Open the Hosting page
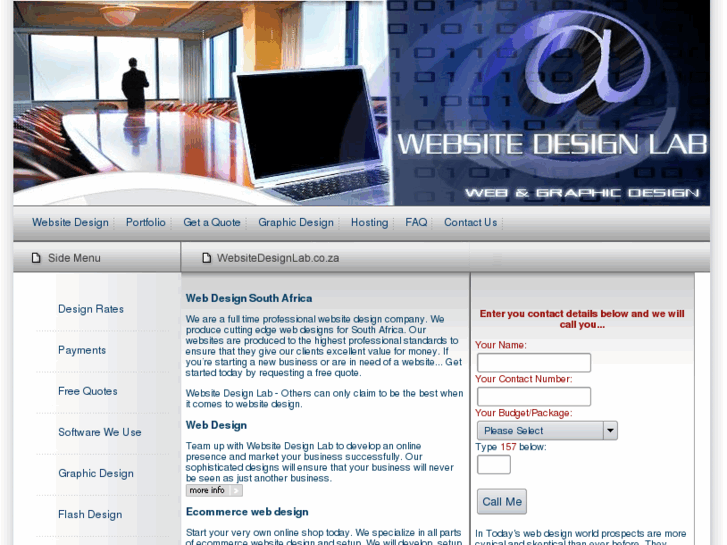The width and height of the screenshot is (727, 545). (369, 223)
